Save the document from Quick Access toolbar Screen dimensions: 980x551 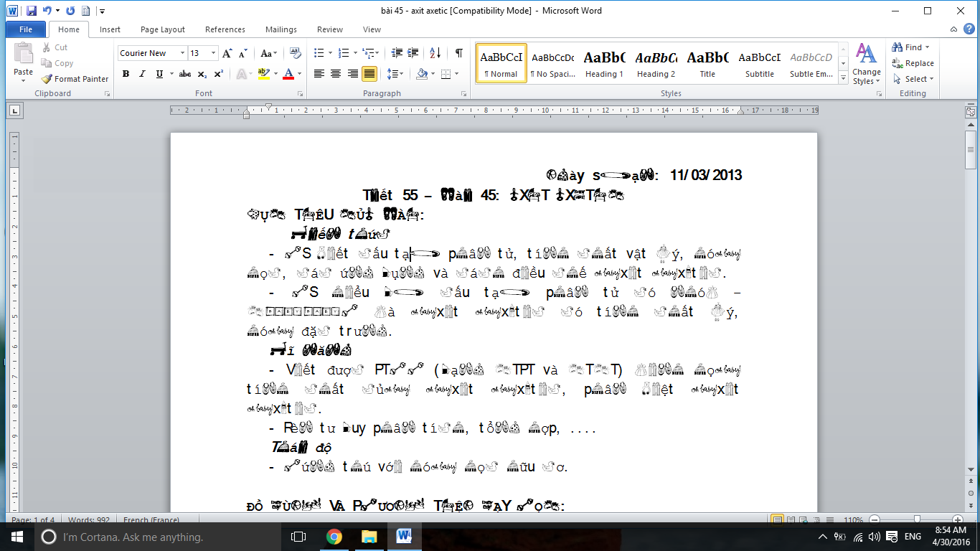pos(31,11)
